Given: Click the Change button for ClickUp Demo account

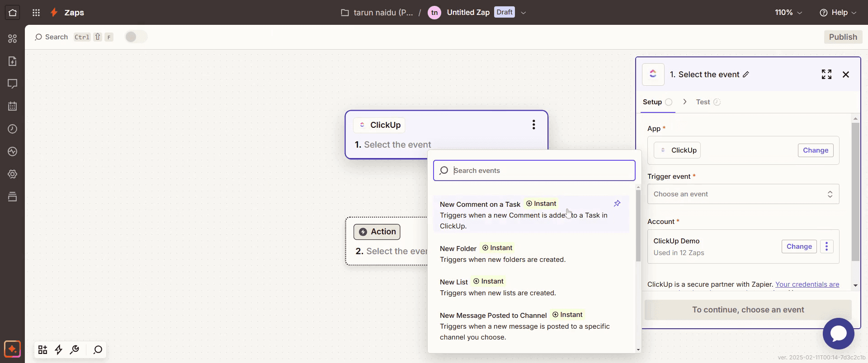Looking at the screenshot, I should (x=799, y=247).
